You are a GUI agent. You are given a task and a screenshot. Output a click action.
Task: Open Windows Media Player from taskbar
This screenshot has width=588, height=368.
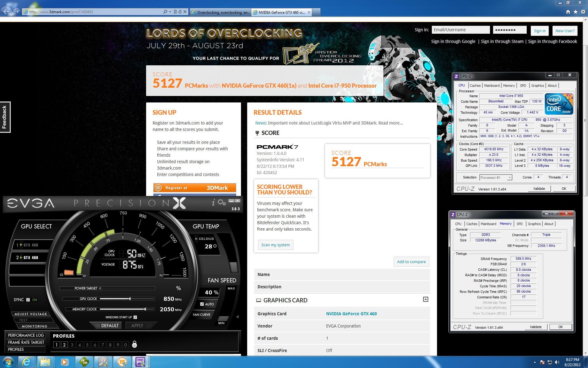(64, 362)
